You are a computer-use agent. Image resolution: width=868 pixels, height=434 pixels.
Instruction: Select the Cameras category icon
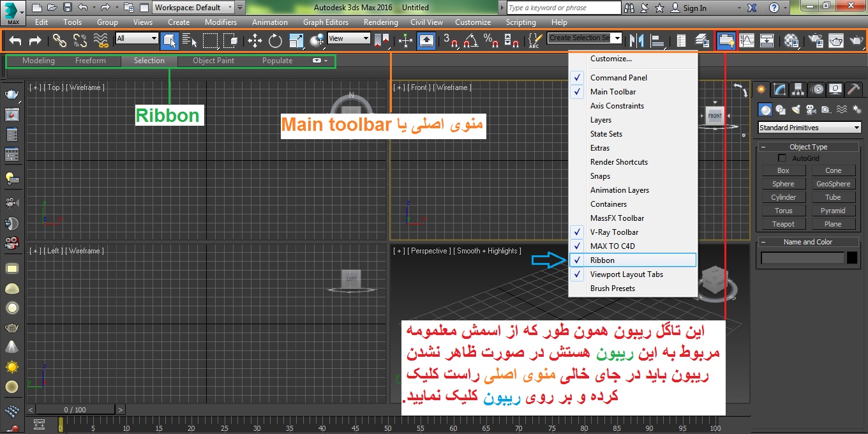(x=811, y=110)
